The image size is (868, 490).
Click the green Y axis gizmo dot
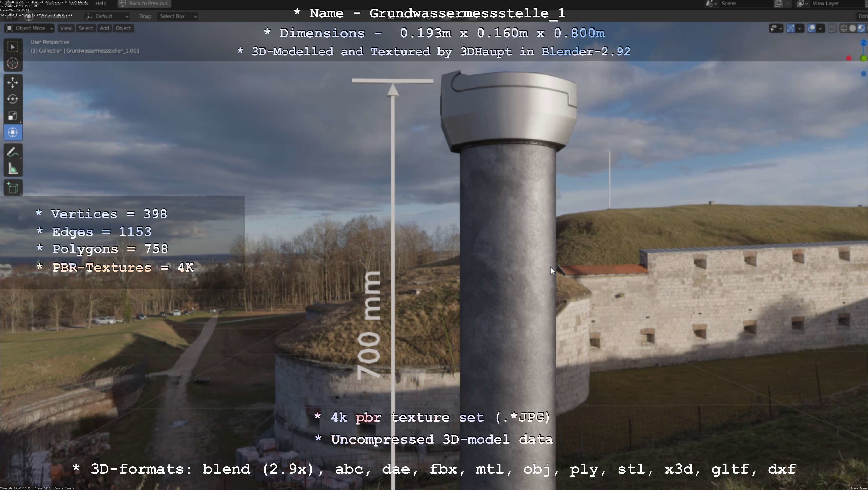pos(864,58)
